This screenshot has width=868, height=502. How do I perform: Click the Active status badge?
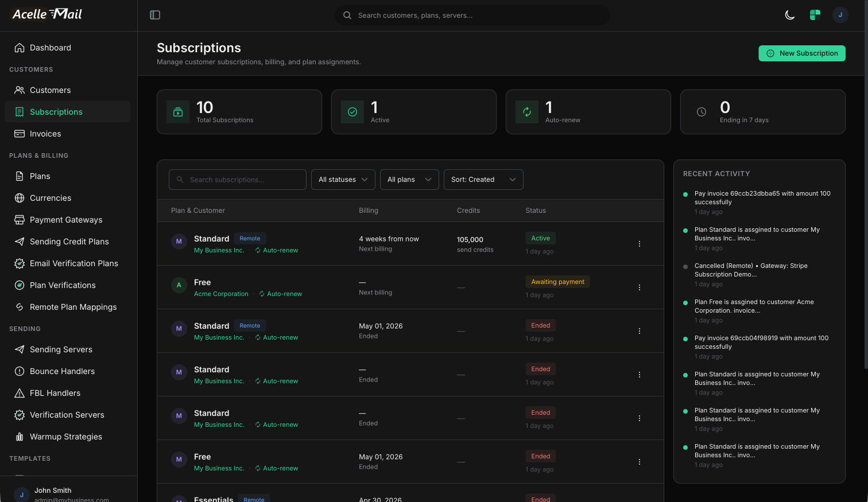(541, 238)
